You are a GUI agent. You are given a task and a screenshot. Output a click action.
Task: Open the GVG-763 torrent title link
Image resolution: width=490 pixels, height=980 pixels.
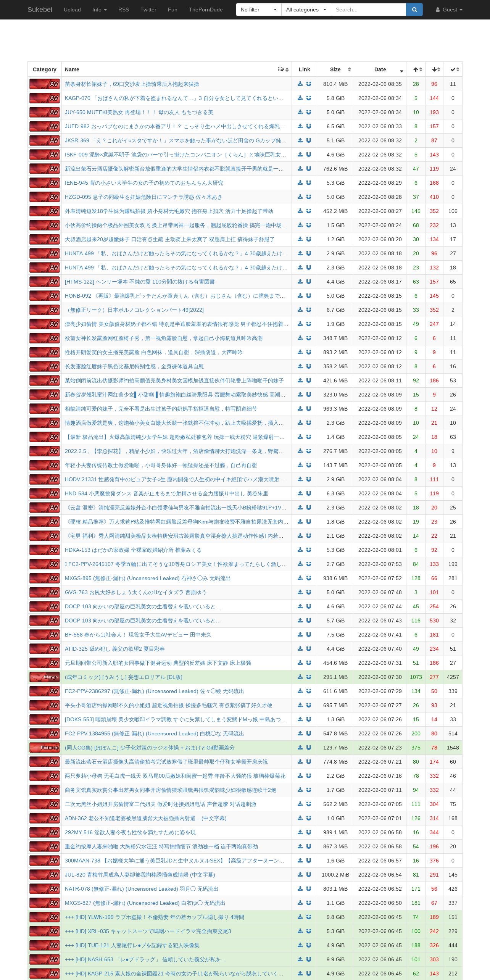(x=135, y=592)
